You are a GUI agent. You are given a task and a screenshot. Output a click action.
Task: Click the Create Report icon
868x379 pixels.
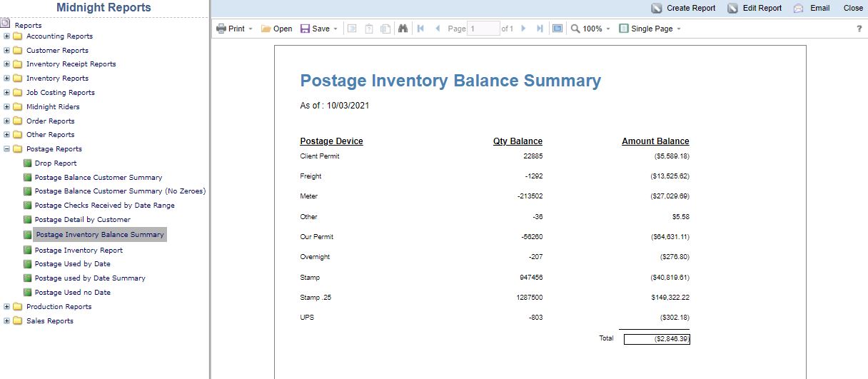[x=657, y=9]
